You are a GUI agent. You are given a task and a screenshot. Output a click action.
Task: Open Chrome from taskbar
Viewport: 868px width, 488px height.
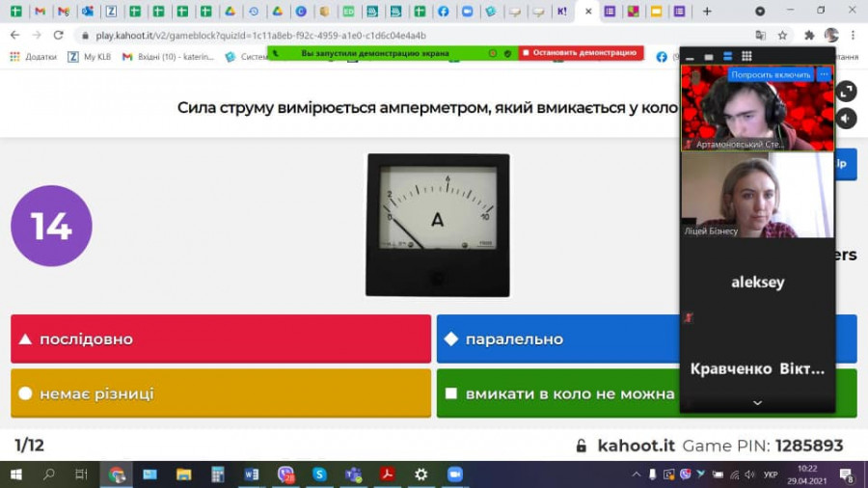coord(117,474)
